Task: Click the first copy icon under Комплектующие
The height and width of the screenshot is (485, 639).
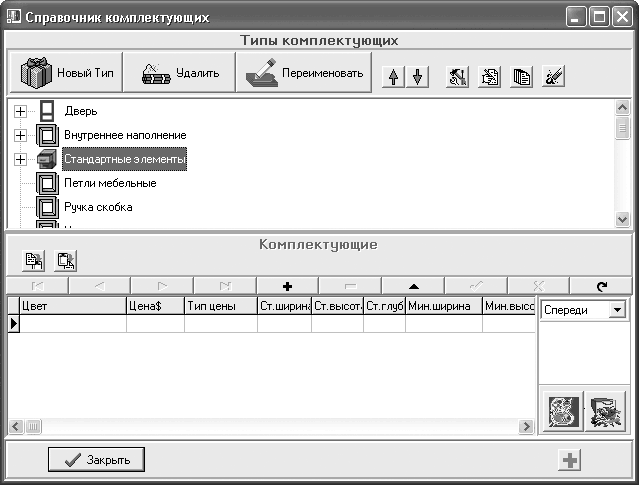Action: click(33, 260)
